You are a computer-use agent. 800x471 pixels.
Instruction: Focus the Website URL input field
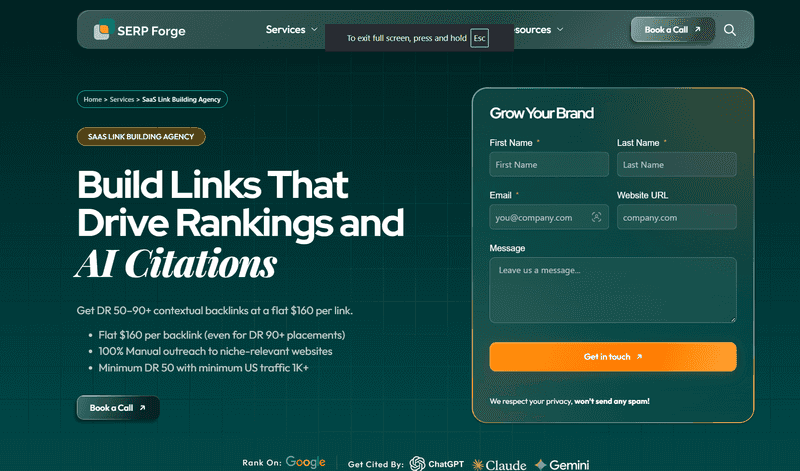(677, 217)
